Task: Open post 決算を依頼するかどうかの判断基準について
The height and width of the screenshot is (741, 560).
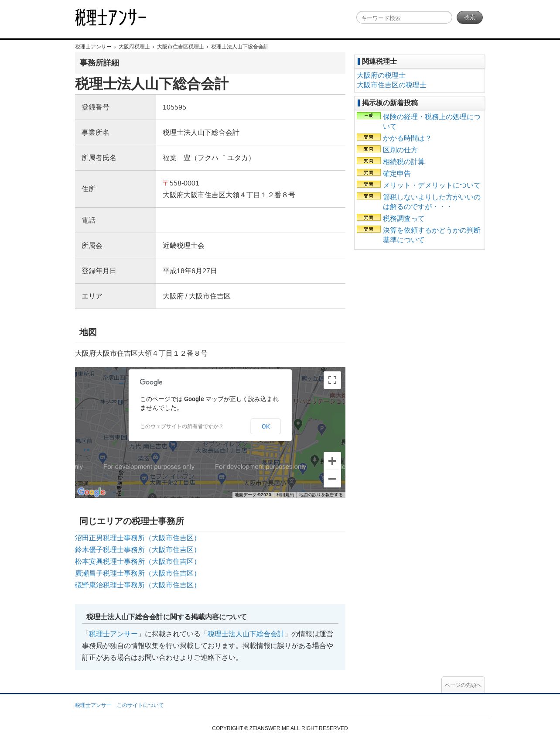Action: pyautogui.click(x=431, y=235)
